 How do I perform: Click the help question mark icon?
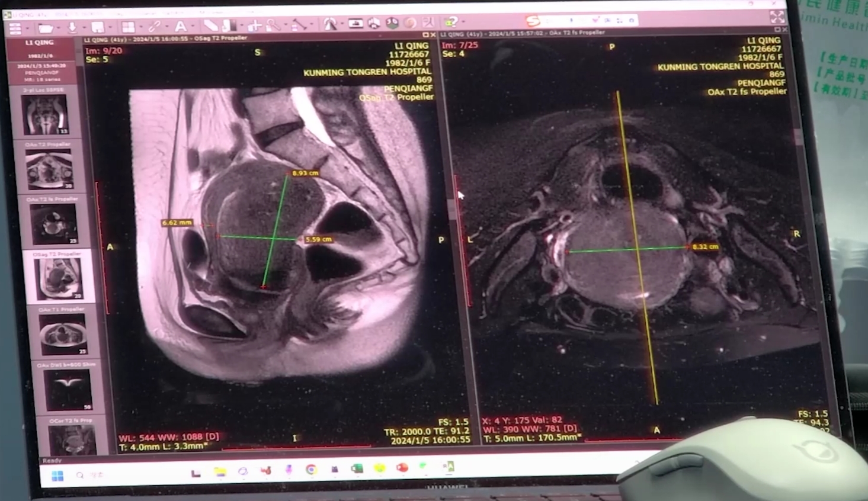pos(452,23)
